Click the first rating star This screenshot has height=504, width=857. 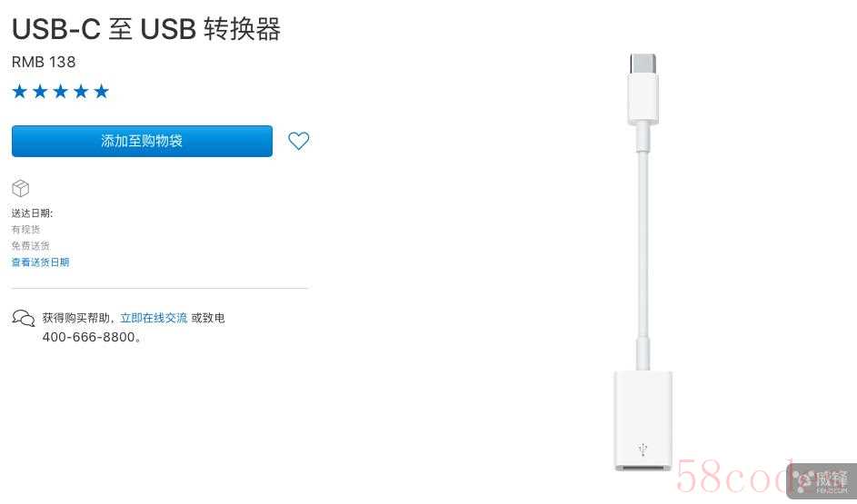[20, 91]
